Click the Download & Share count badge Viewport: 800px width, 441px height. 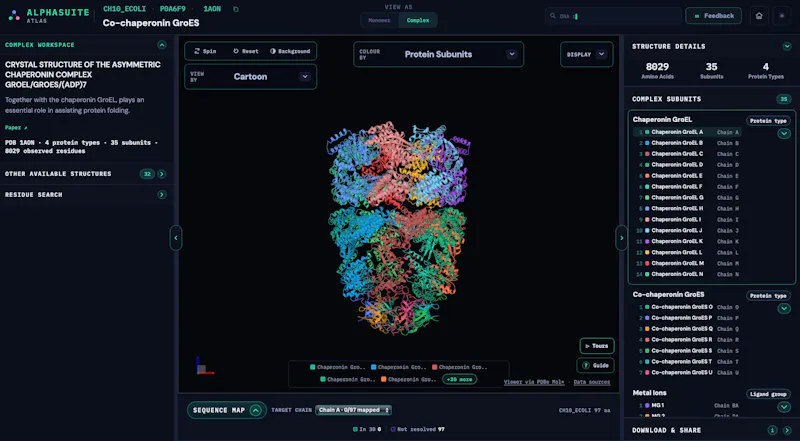tap(772, 430)
